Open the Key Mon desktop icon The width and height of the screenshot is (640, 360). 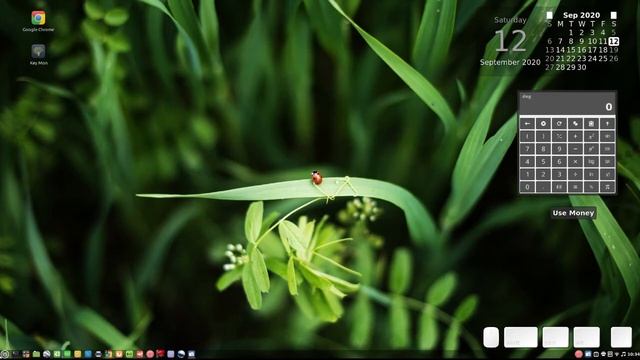coord(38,55)
